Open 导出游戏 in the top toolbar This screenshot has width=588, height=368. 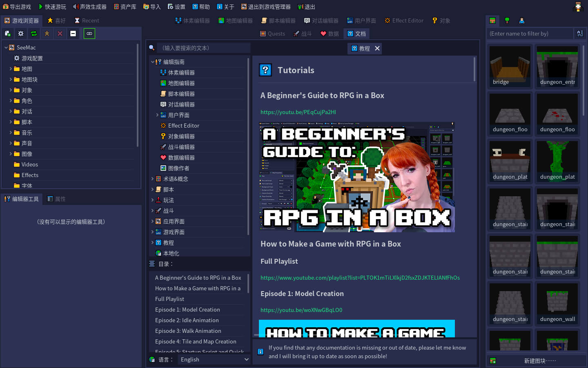coord(17,7)
